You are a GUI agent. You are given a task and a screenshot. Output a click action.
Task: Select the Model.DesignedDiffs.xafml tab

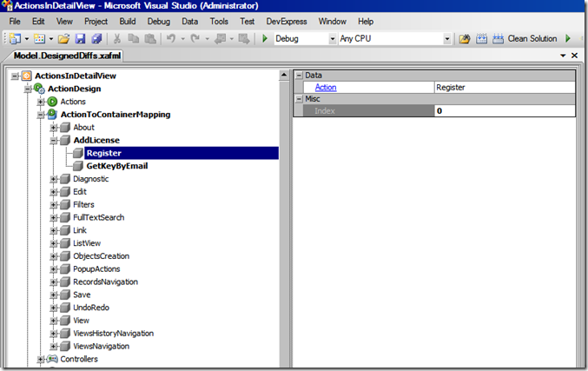67,56
